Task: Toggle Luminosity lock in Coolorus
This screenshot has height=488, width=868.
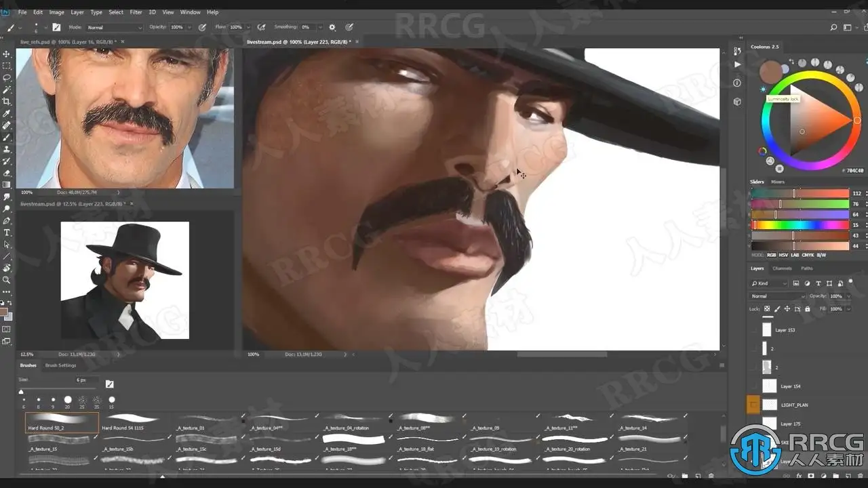Action: pyautogui.click(x=763, y=89)
